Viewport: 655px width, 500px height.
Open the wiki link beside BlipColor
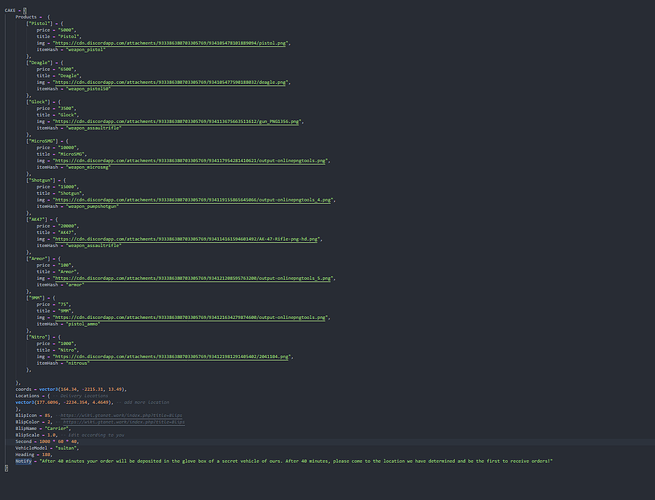(124, 422)
